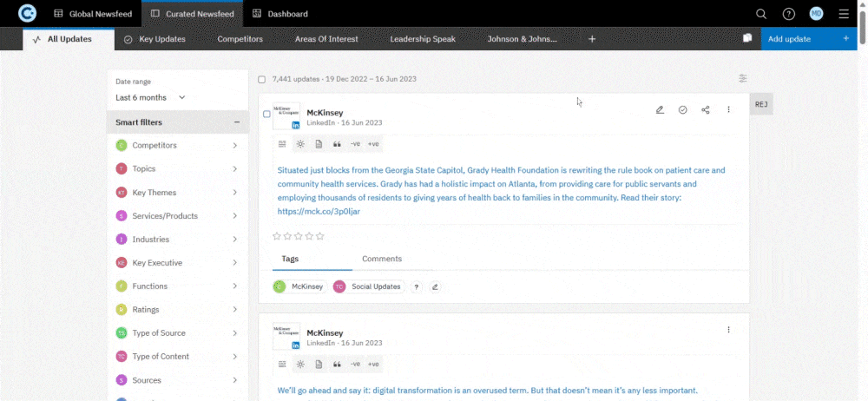This screenshot has height=401, width=868.
Task: Click the summary lines icon in first update toolbar
Action: (x=282, y=144)
